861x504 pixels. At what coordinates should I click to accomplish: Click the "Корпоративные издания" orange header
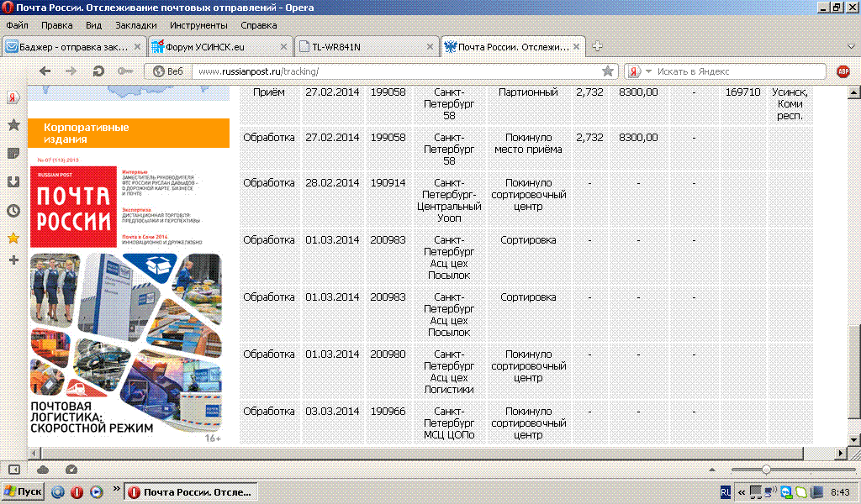(129, 133)
